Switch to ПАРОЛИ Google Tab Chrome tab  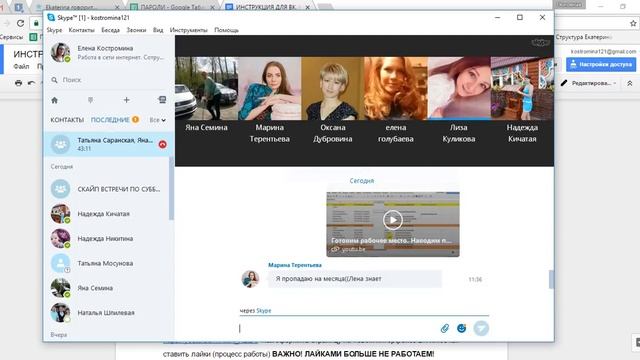click(x=173, y=7)
